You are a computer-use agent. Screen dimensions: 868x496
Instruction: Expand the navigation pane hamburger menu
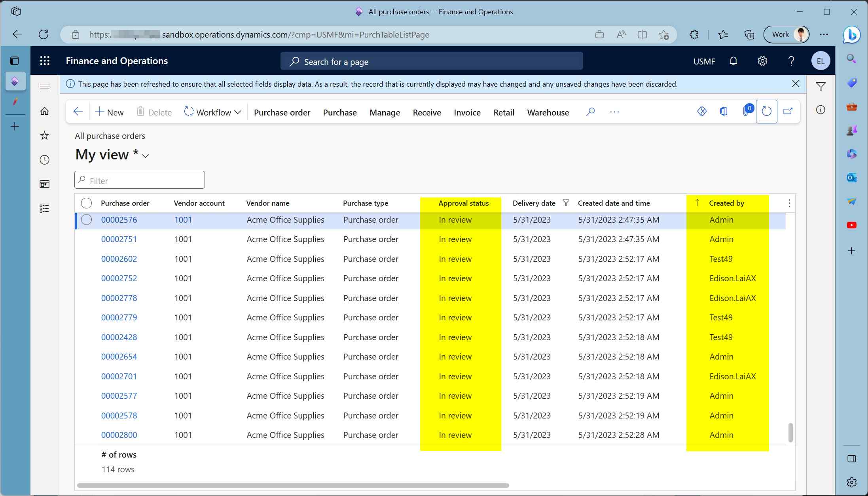tap(45, 87)
